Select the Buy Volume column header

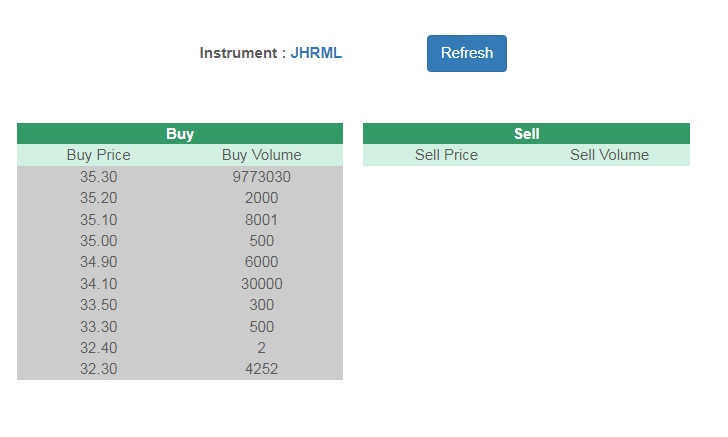tap(261, 155)
